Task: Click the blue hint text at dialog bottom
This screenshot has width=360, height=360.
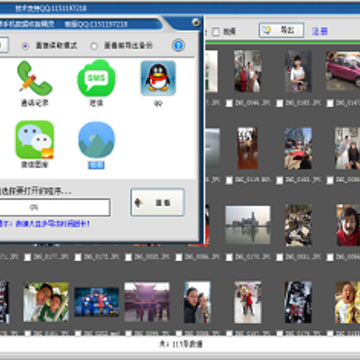Action: click(x=45, y=224)
